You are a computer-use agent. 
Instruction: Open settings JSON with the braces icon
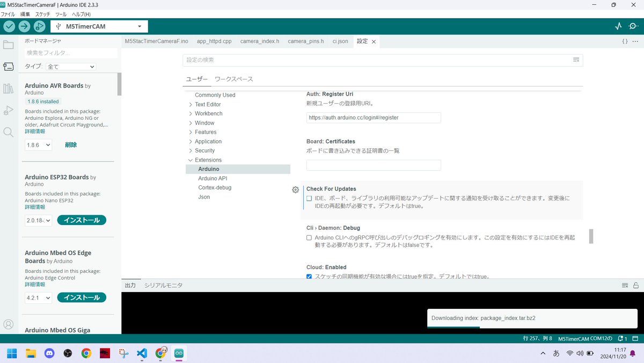(625, 41)
